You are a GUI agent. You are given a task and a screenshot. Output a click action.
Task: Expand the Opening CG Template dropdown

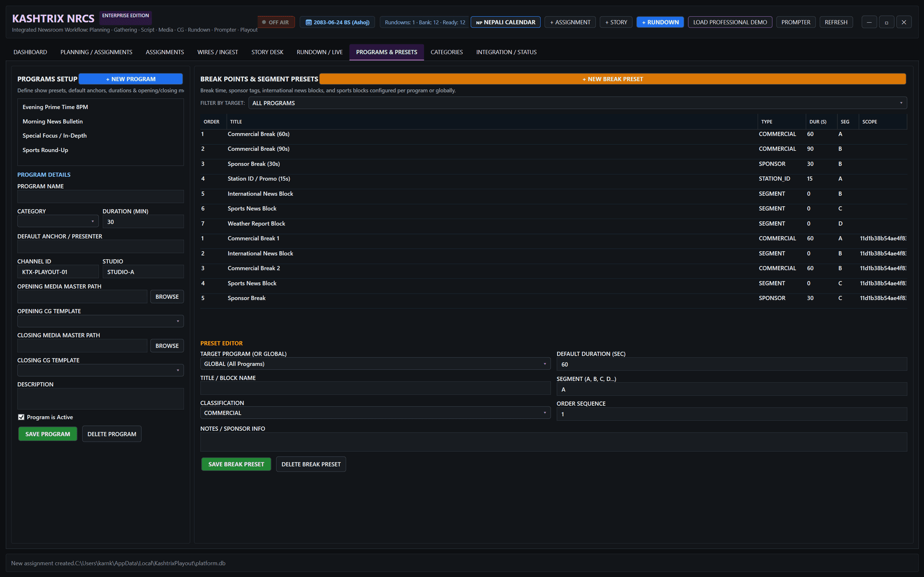[x=100, y=321]
